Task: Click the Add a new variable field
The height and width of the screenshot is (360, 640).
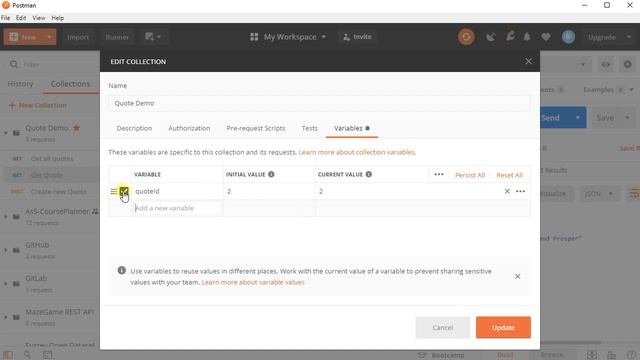Action: [177, 208]
